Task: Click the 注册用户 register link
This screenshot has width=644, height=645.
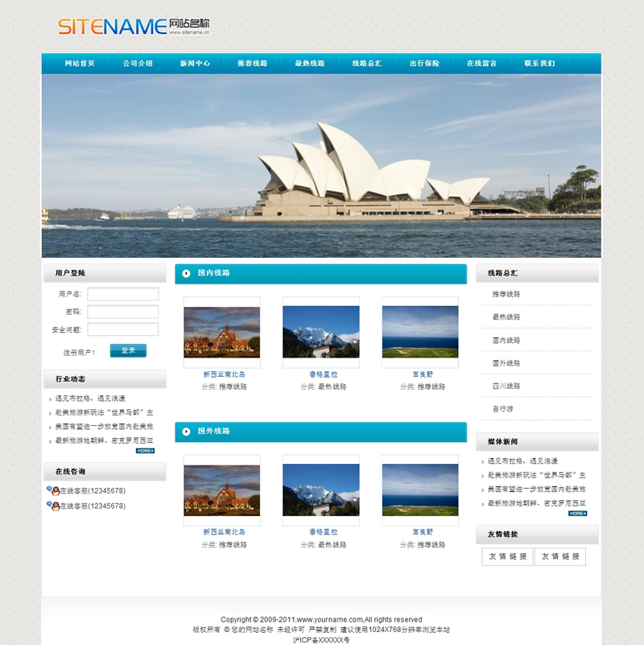Action: point(79,352)
